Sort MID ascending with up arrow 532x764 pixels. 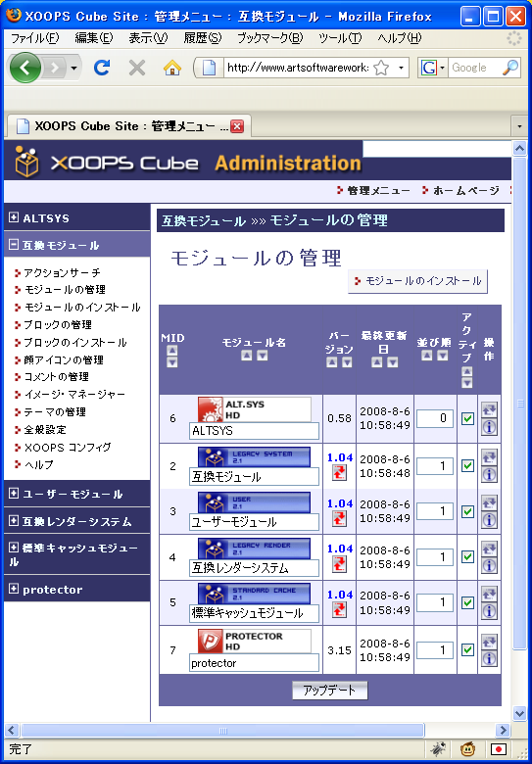coord(172,351)
